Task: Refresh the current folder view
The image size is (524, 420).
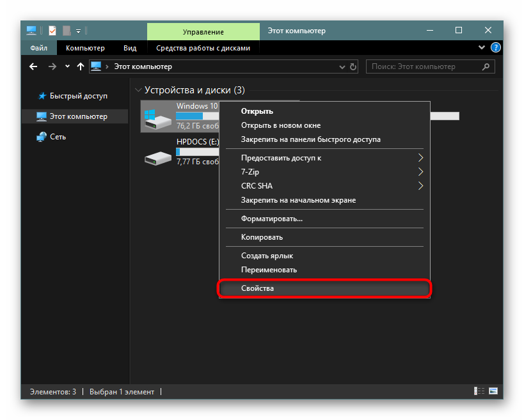Action: pyautogui.click(x=353, y=66)
